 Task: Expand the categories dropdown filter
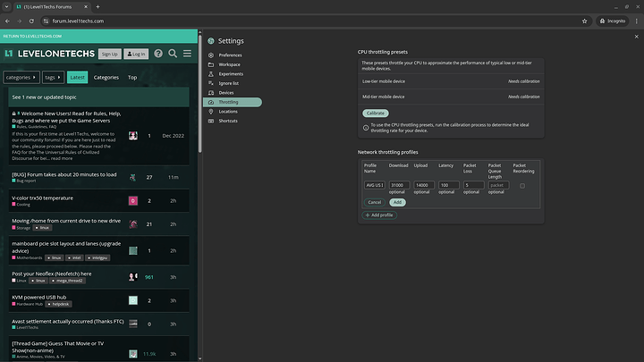(x=22, y=78)
